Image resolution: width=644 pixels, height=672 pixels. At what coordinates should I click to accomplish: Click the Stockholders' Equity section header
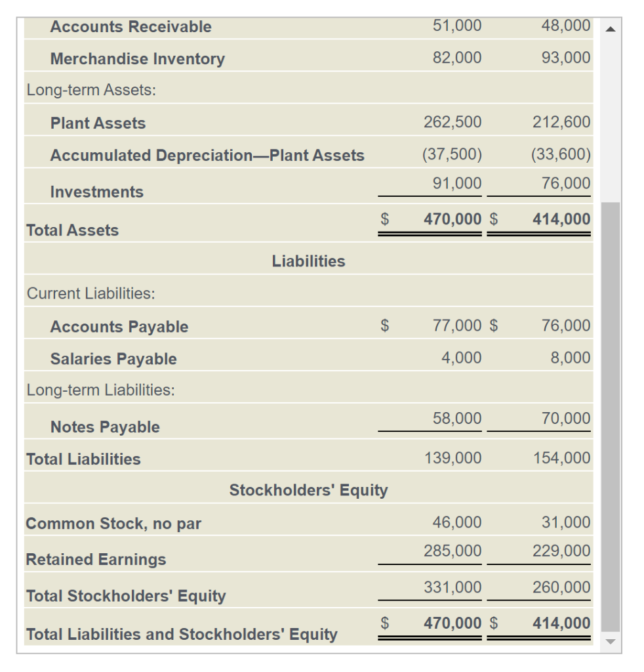coord(308,489)
